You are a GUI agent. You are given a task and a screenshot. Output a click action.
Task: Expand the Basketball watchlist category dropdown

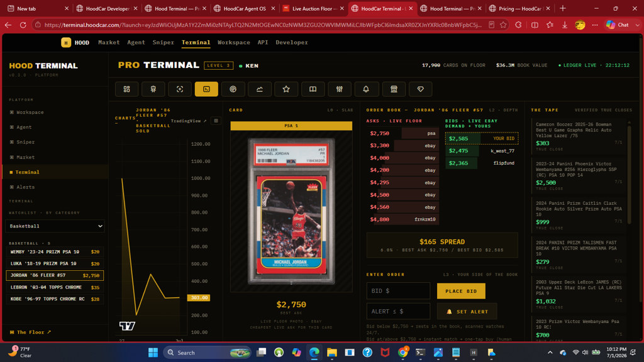[55, 226]
